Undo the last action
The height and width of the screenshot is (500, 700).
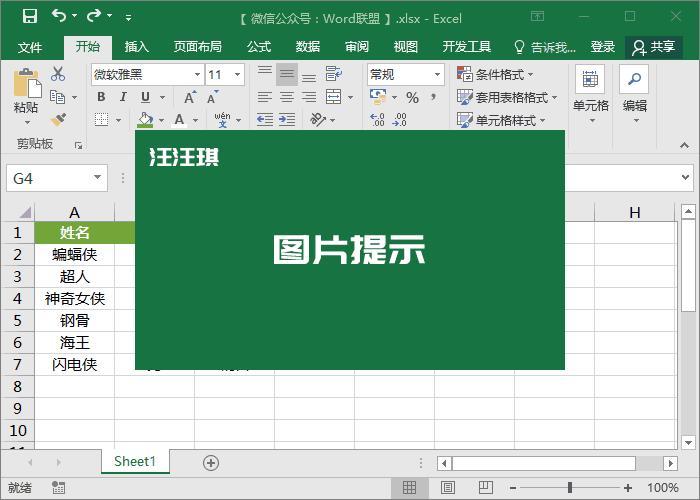(58, 16)
